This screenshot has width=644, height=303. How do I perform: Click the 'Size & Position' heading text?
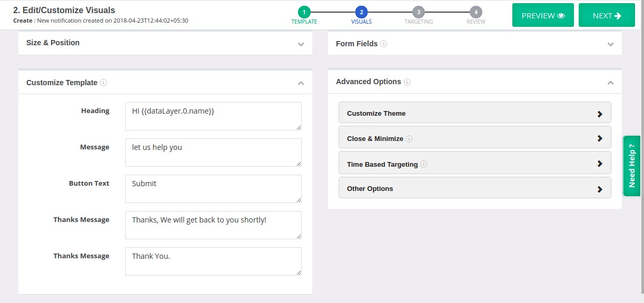click(x=53, y=43)
